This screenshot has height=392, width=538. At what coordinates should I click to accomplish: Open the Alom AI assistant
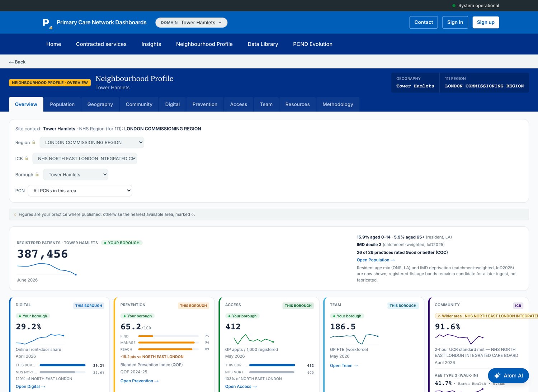(x=508, y=376)
